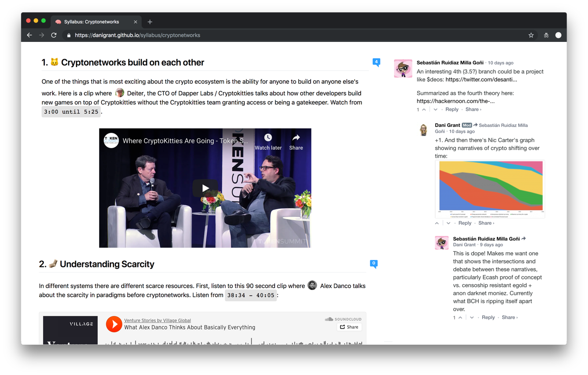
Task: Expand Share on Sebastián's This is dope reply
Action: tap(509, 318)
